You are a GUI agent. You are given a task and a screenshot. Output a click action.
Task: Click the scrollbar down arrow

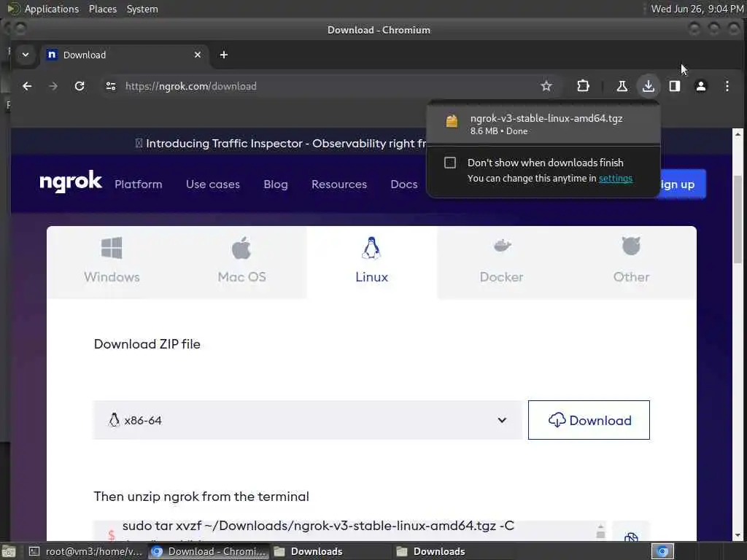738,535
